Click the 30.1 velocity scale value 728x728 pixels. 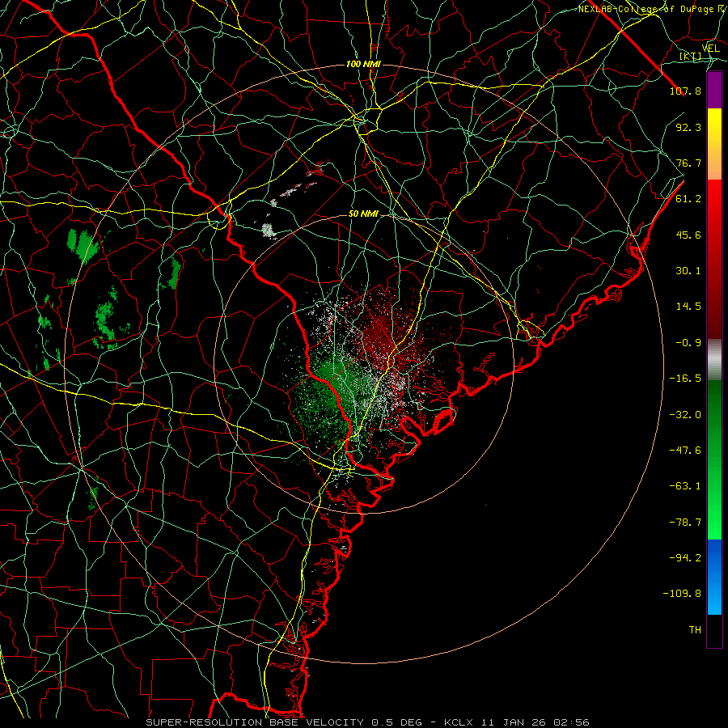pyautogui.click(x=688, y=271)
